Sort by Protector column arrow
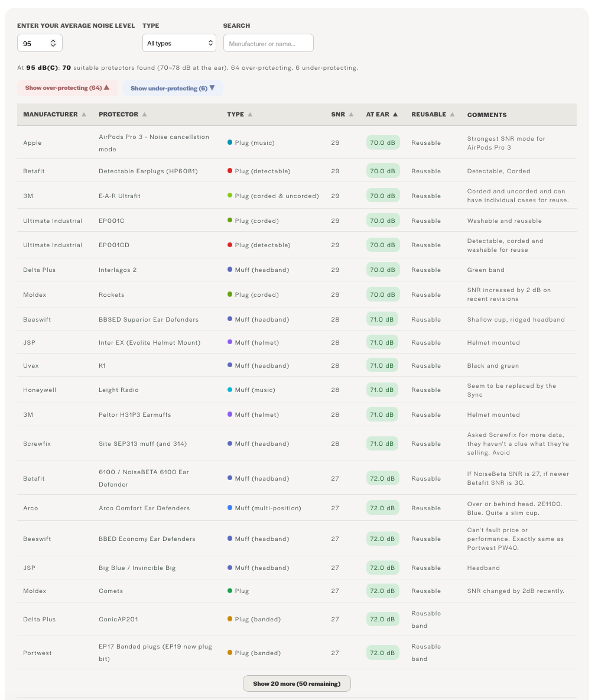The width and height of the screenshot is (598, 700). click(144, 115)
